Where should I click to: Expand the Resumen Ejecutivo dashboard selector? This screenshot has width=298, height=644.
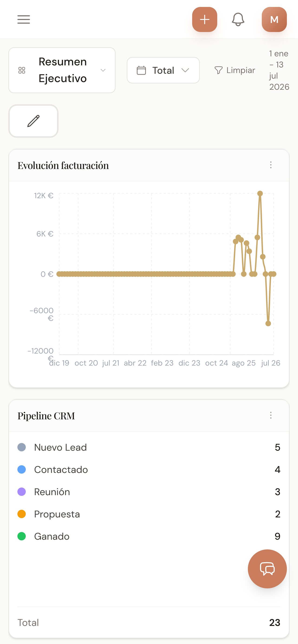pyautogui.click(x=62, y=70)
